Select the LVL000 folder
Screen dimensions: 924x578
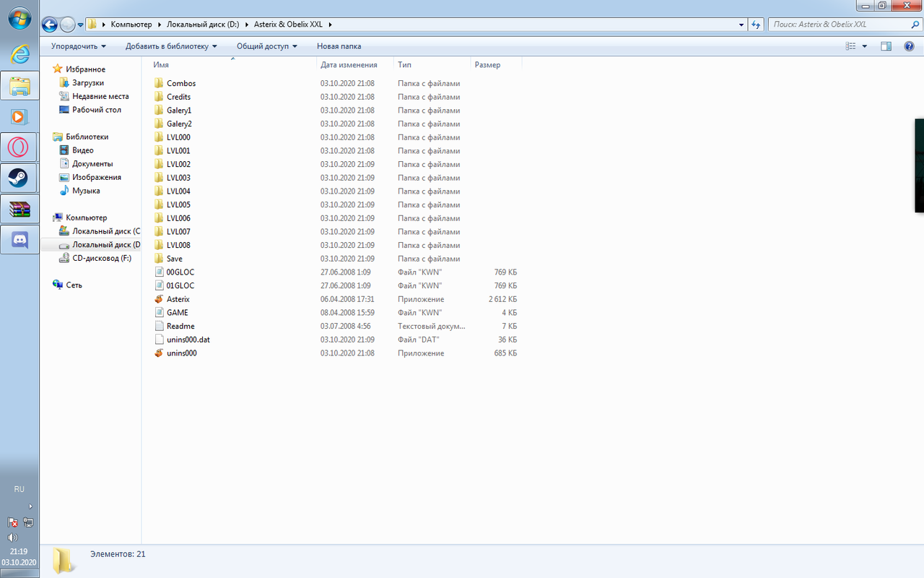point(178,137)
